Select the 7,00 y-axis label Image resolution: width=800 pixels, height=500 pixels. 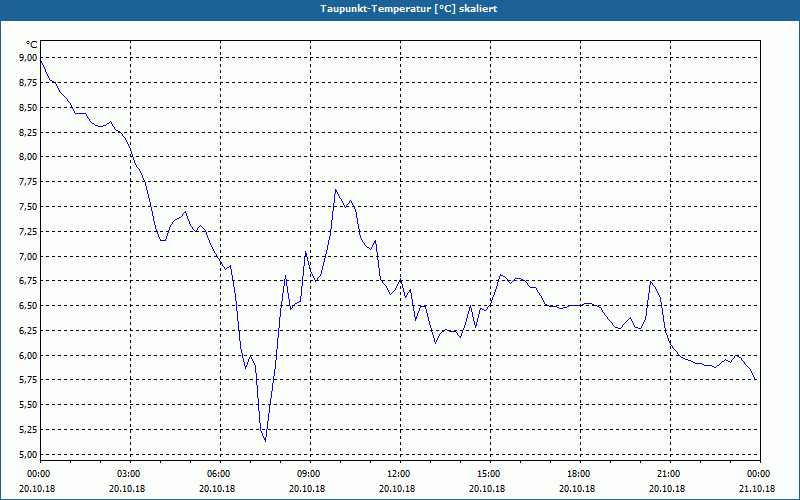[29, 256]
